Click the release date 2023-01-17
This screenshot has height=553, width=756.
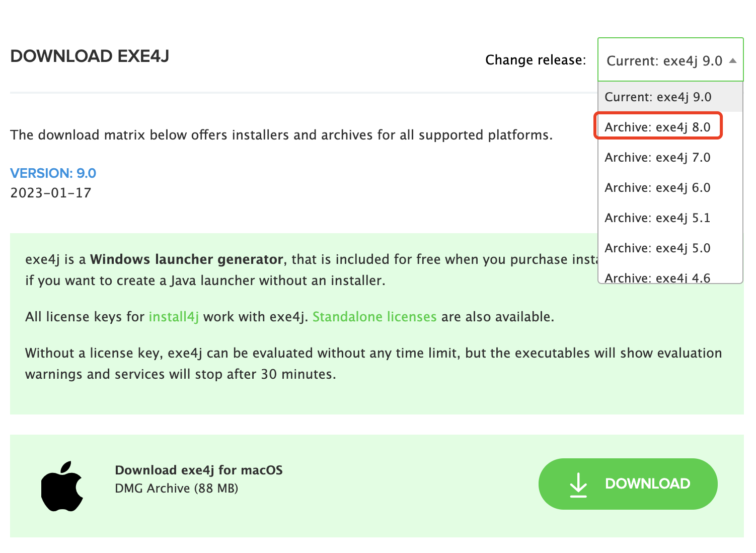(51, 193)
